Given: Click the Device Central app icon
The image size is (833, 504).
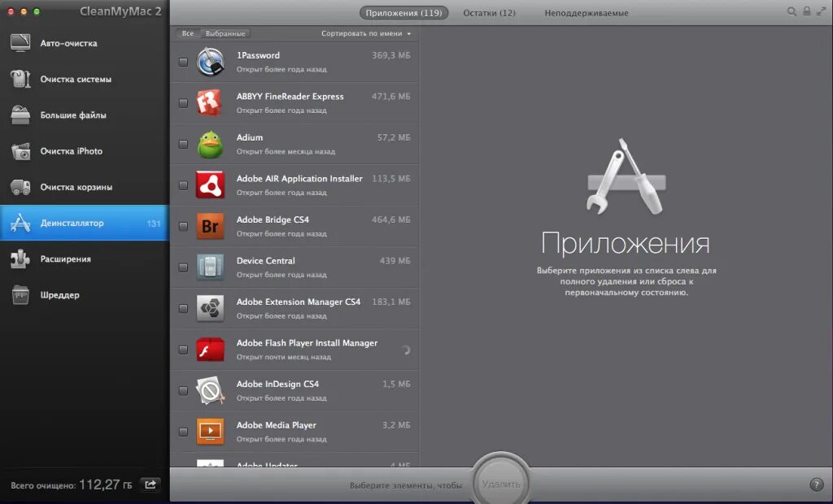Looking at the screenshot, I should coord(211,267).
